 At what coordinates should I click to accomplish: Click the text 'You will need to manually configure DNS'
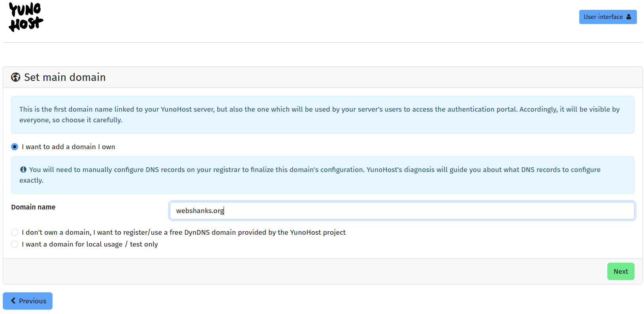click(x=94, y=170)
